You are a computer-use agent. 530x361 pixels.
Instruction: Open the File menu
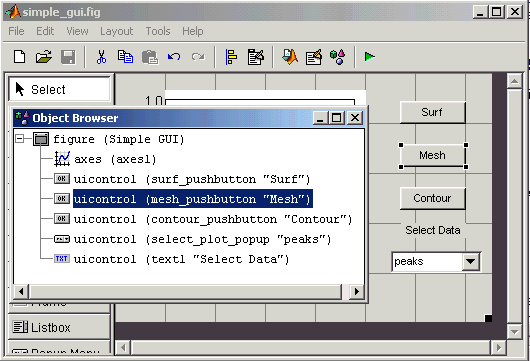pos(16,31)
